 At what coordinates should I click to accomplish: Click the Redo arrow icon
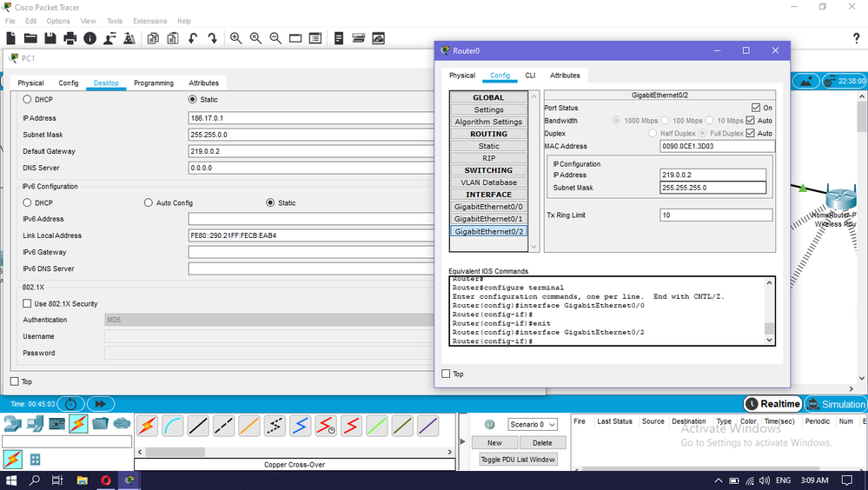(x=213, y=38)
